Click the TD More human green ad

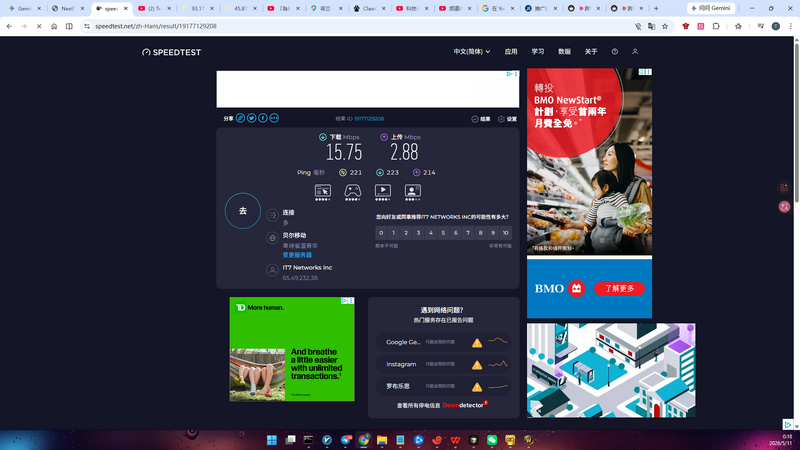292,349
